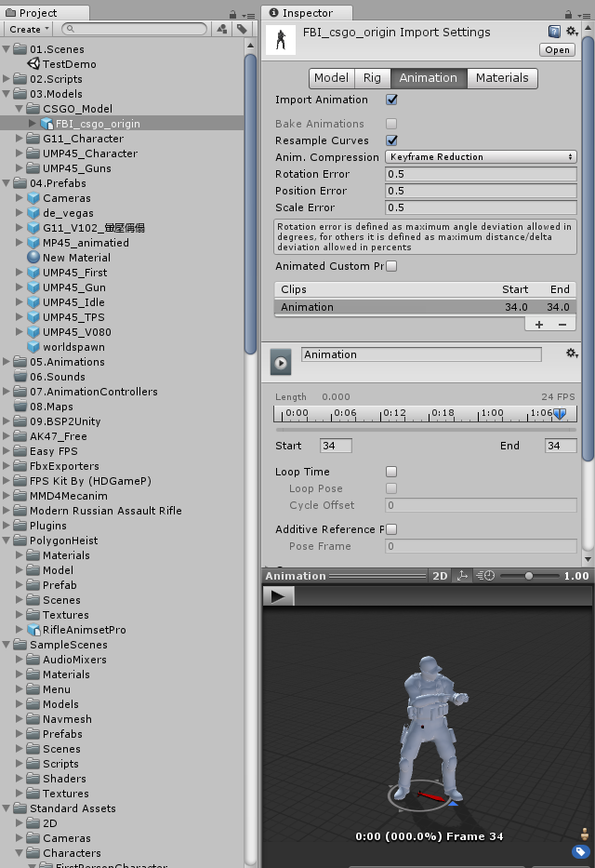Viewport: 595px width, 868px height.
Task: Uncheck the Import Animation checkbox
Action: 391,100
